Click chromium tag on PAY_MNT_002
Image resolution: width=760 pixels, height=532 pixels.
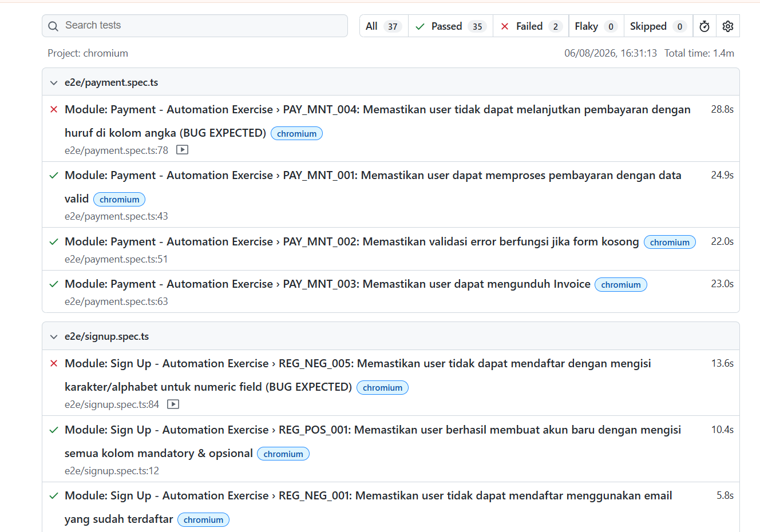pos(670,242)
